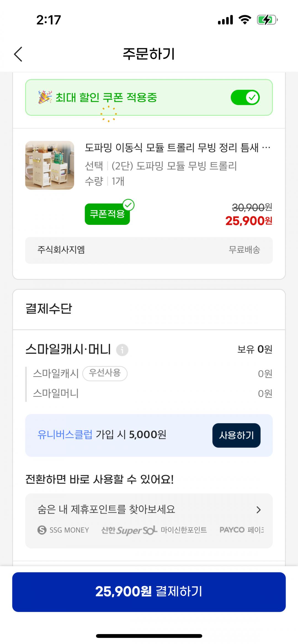Tap the 사용하기 button
Image resolution: width=298 pixels, height=644 pixels.
click(236, 435)
